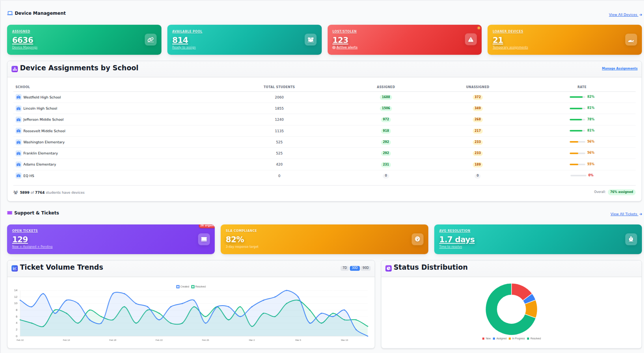Click the Loaner Devices card icon
This screenshot has width=644, height=353.
point(631,39)
